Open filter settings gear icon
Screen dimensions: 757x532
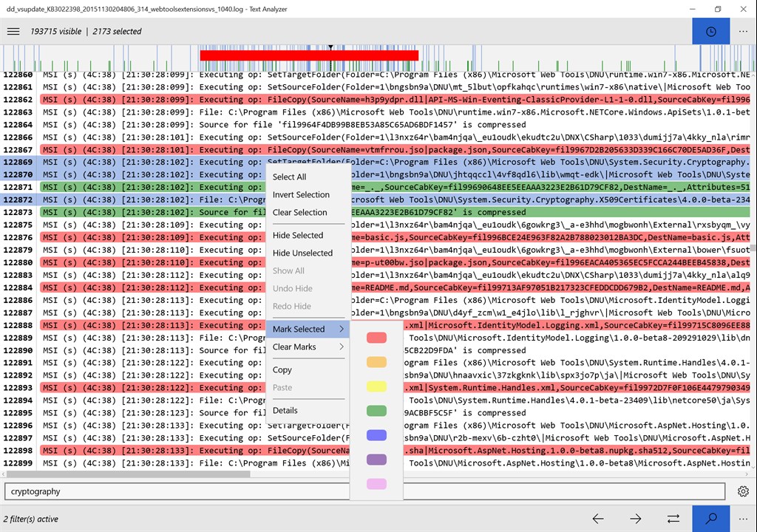click(743, 491)
